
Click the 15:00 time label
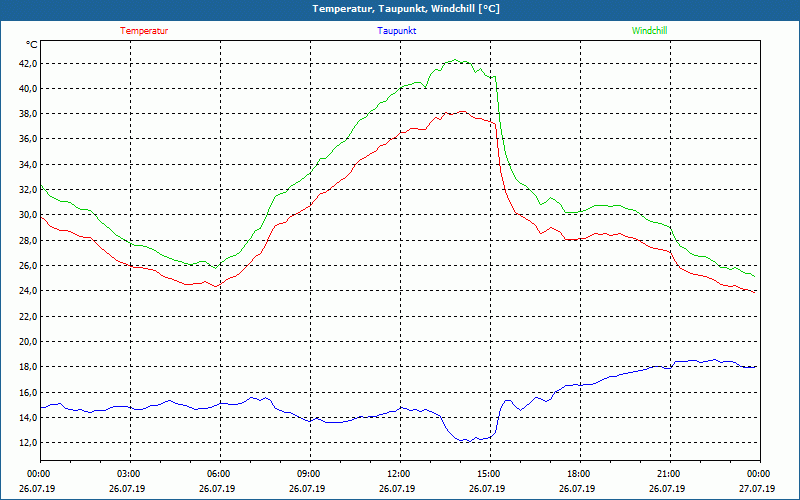point(489,474)
